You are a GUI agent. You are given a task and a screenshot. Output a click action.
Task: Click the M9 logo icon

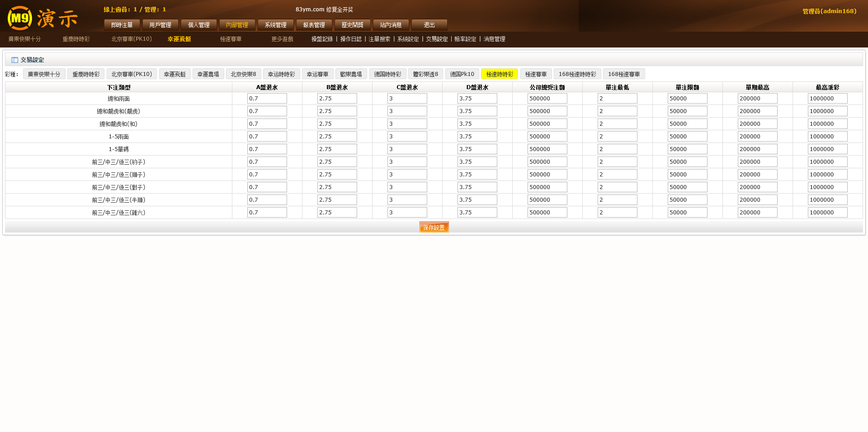[x=20, y=18]
